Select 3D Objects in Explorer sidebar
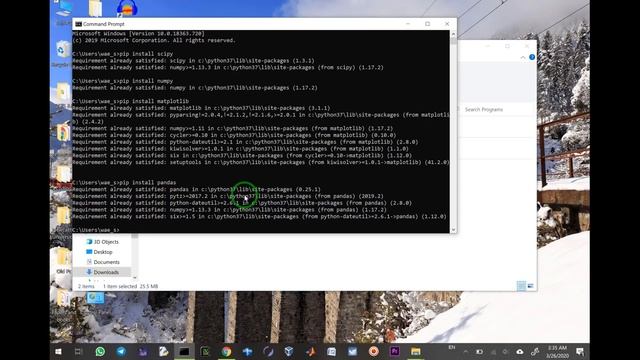 click(106, 242)
